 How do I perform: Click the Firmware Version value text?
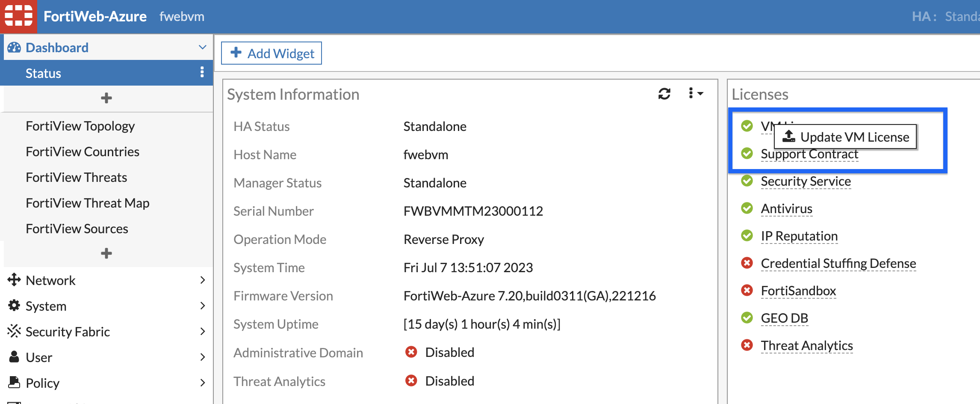(529, 296)
